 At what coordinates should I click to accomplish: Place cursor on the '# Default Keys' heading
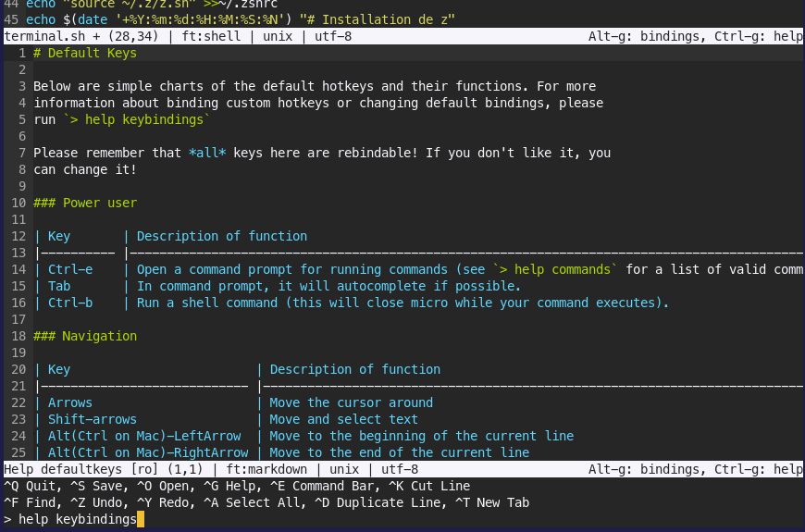pos(85,54)
